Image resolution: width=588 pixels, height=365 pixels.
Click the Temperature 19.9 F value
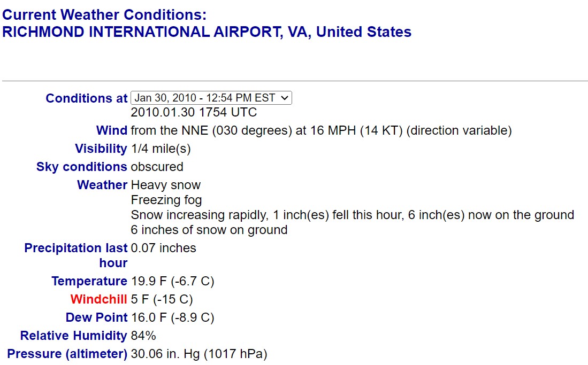172,281
